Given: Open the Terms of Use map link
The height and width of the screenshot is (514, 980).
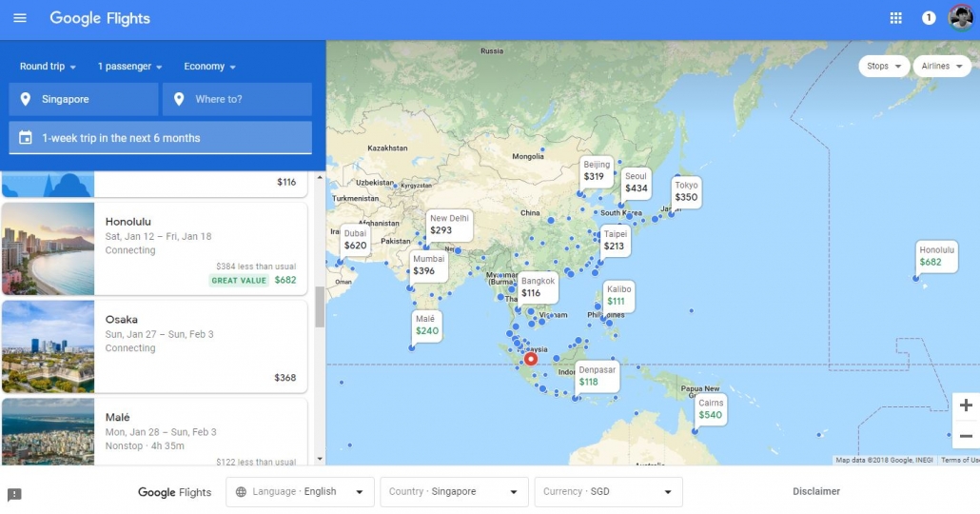Looking at the screenshot, I should 960,461.
